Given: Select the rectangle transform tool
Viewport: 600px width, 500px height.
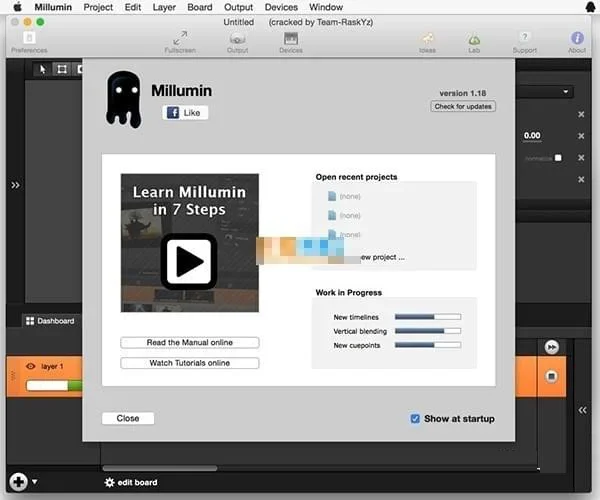Looking at the screenshot, I should point(62,69).
